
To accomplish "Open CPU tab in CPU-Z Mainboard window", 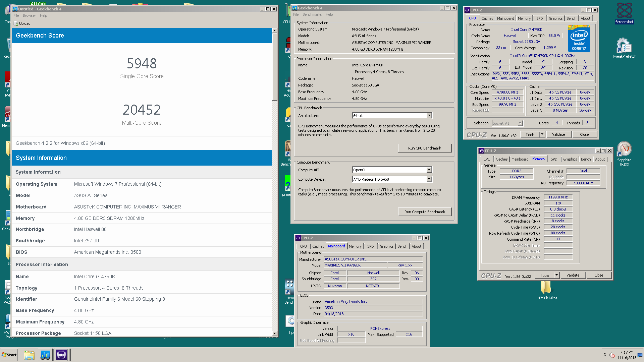I will (x=303, y=246).
